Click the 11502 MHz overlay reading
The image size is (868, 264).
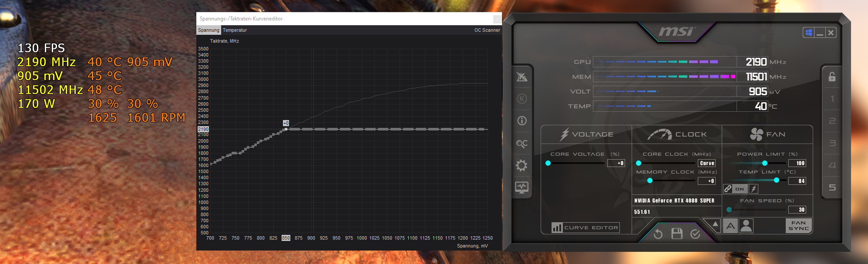[50, 90]
